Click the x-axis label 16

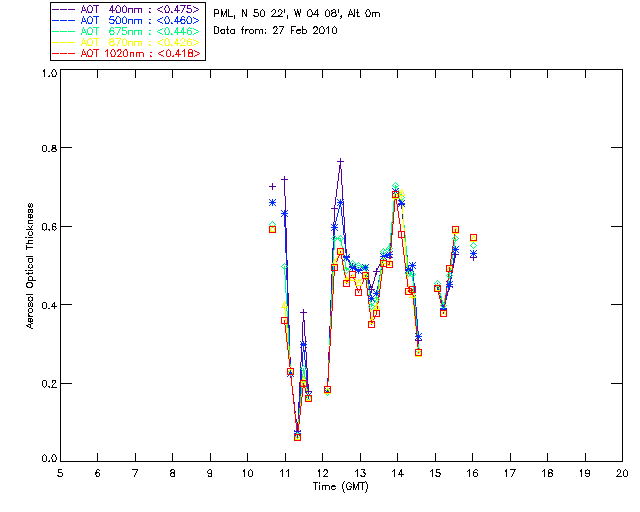pyautogui.click(x=472, y=474)
